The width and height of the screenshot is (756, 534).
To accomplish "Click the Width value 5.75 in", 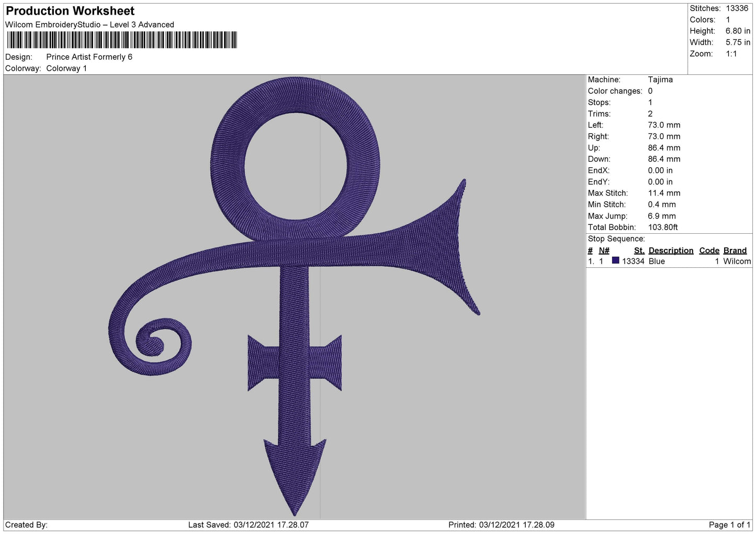I will (738, 42).
